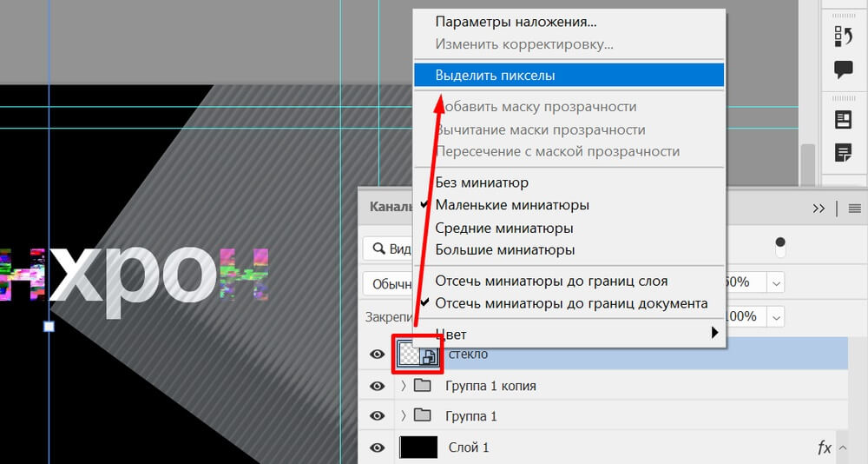The height and width of the screenshot is (464, 868).
Task: Open the blend mode dropdown Обычные
Action: tap(388, 284)
